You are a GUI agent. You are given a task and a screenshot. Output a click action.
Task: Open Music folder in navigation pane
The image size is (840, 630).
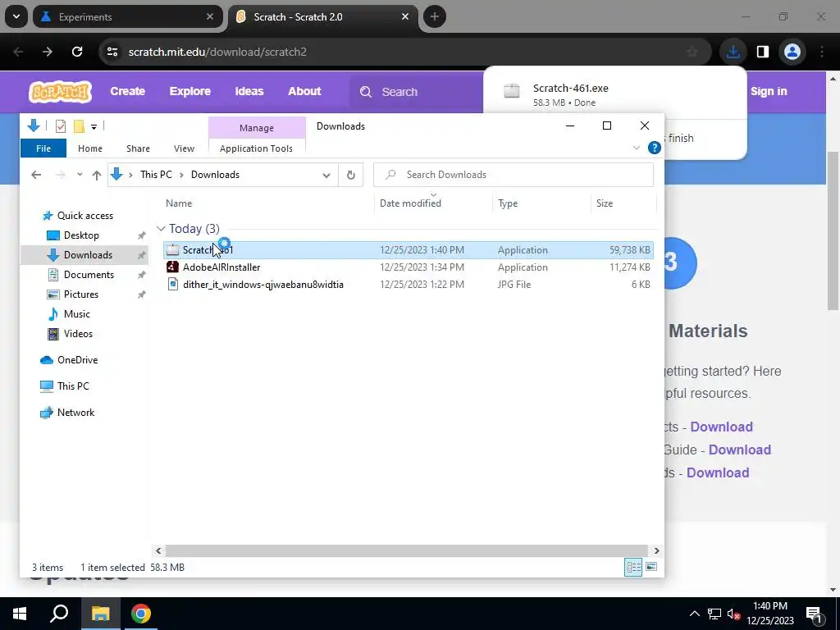(x=76, y=314)
